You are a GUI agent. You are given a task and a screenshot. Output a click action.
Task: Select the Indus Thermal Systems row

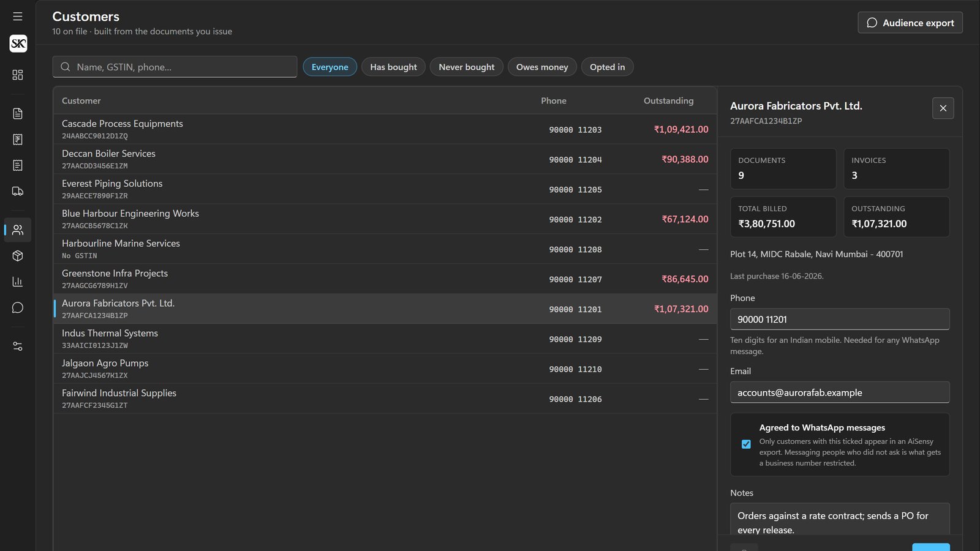(x=385, y=339)
